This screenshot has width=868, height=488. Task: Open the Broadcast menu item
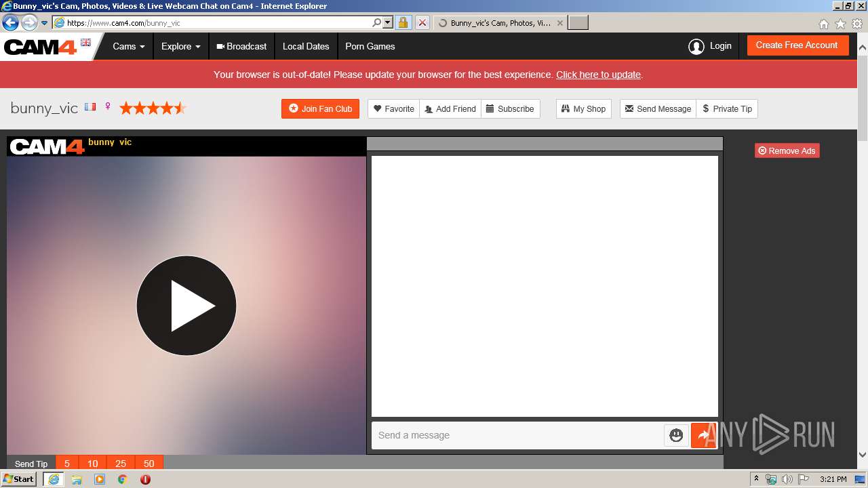241,47
